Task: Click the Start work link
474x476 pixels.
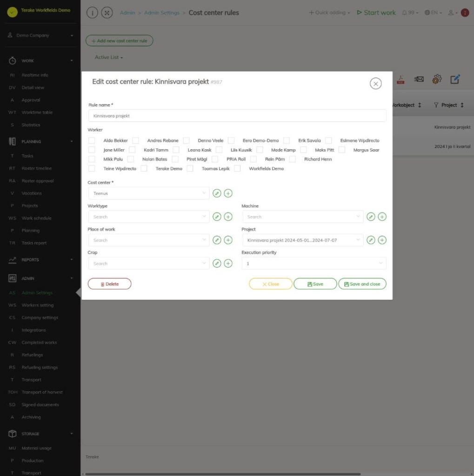Action: click(376, 13)
